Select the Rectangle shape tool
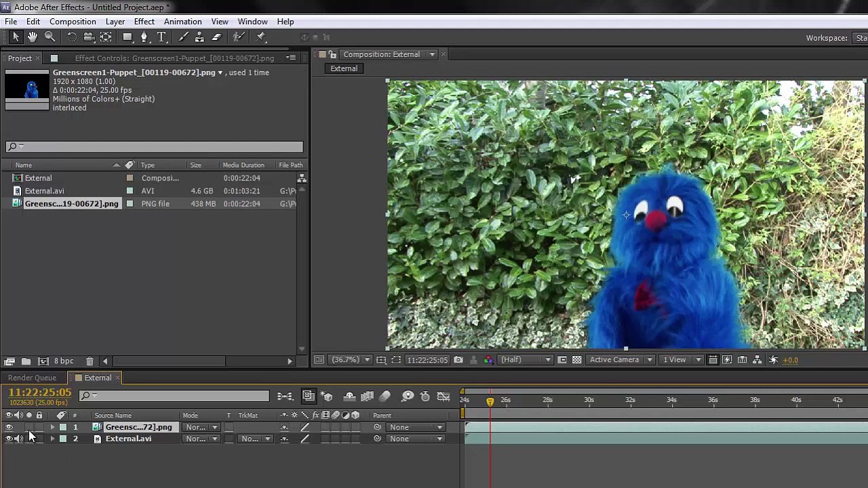 127,37
